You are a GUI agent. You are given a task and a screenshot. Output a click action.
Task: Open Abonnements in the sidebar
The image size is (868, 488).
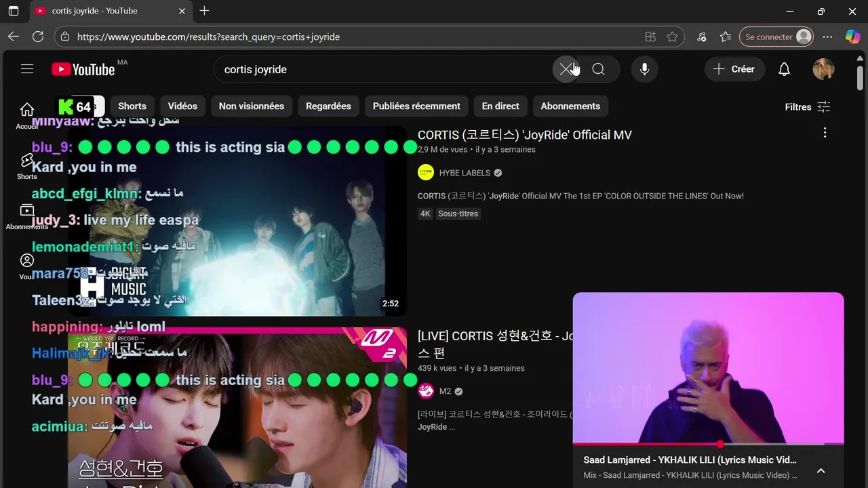(27, 217)
